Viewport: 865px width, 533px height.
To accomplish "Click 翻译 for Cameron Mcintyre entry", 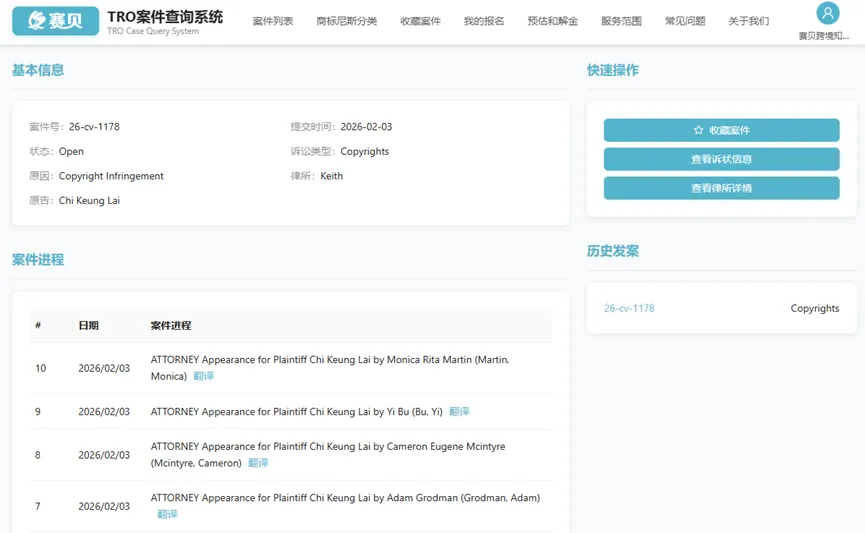I will (x=258, y=463).
